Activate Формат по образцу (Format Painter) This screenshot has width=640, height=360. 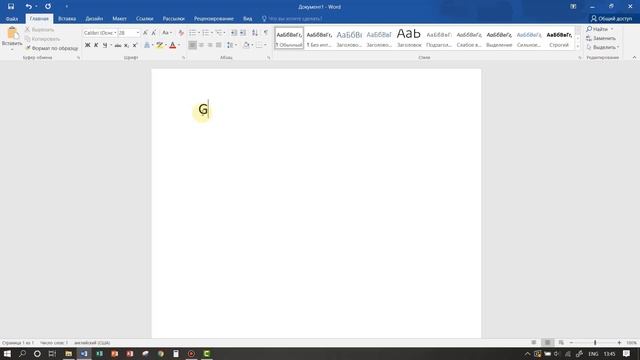click(x=52, y=48)
